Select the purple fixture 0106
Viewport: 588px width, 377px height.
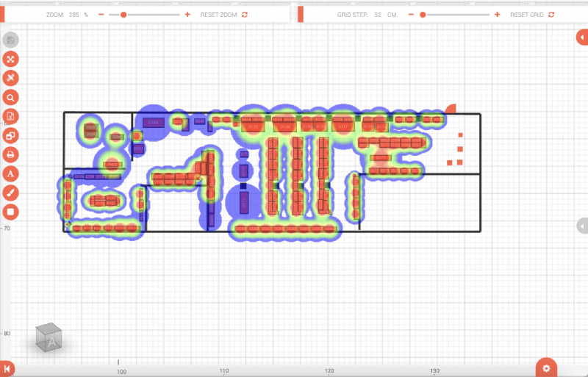[154, 123]
